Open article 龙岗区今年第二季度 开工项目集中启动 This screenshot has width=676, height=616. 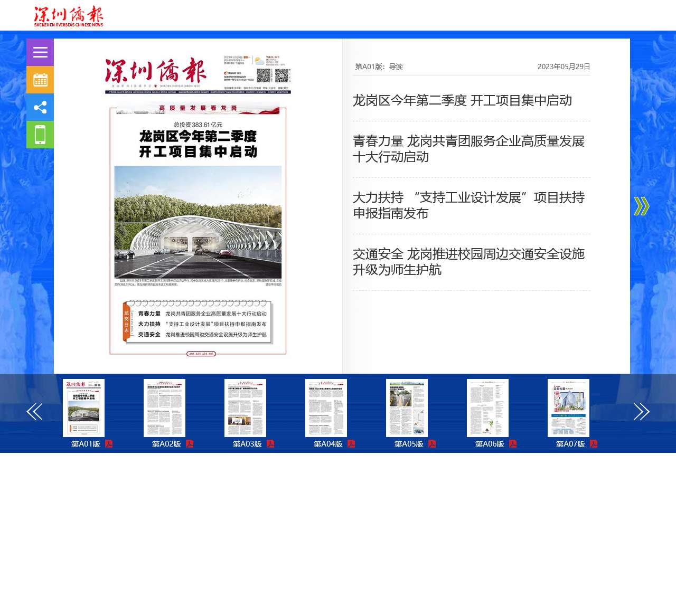(x=462, y=100)
